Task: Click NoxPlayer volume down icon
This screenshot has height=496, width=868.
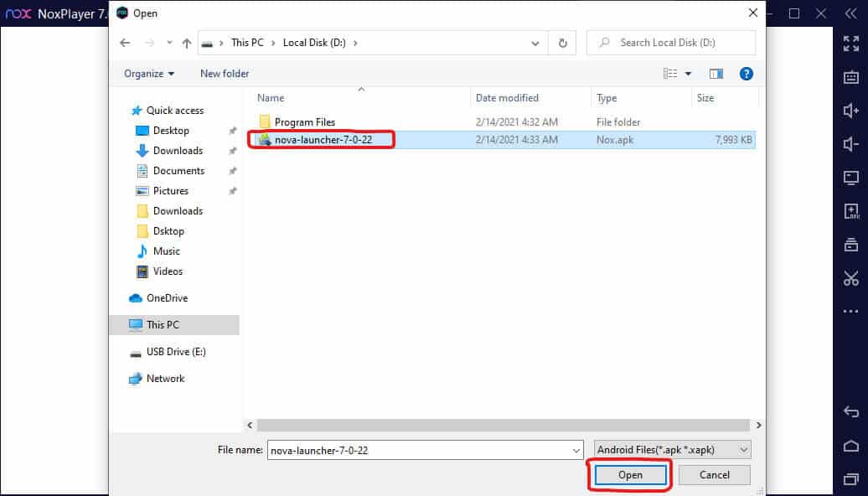Action: 851,144
